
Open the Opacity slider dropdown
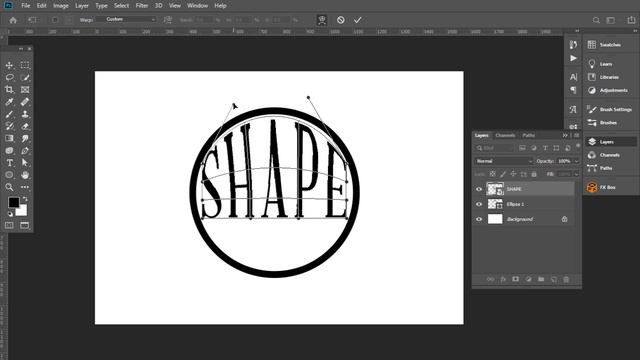tap(576, 161)
